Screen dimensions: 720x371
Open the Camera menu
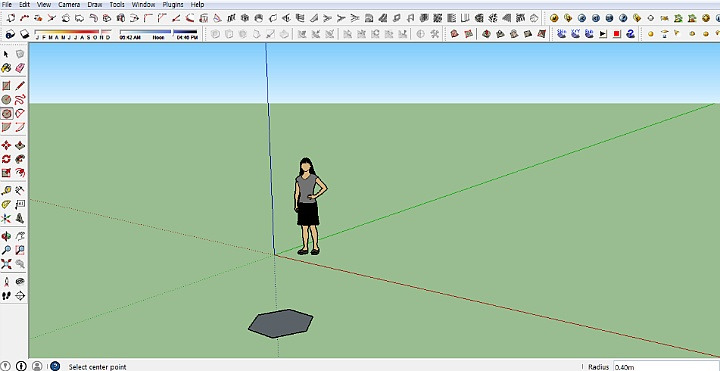click(69, 5)
